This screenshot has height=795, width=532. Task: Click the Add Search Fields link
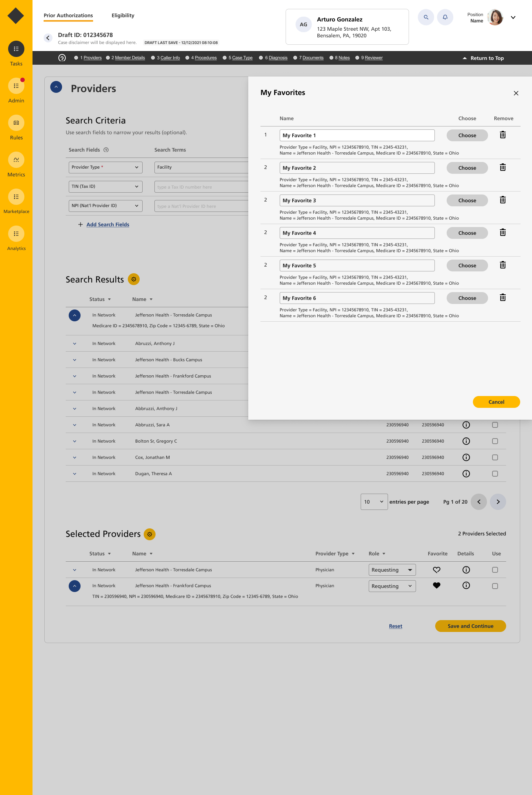pyautogui.click(x=108, y=224)
